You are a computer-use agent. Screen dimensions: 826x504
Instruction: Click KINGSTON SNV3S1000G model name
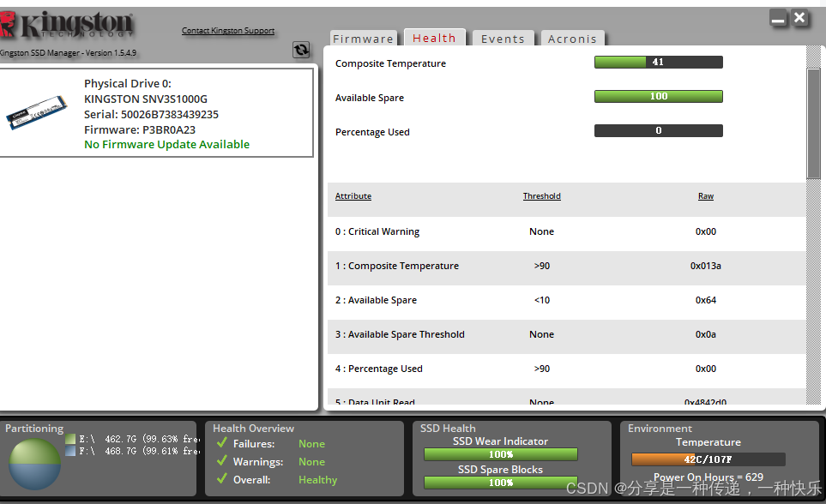pos(146,99)
